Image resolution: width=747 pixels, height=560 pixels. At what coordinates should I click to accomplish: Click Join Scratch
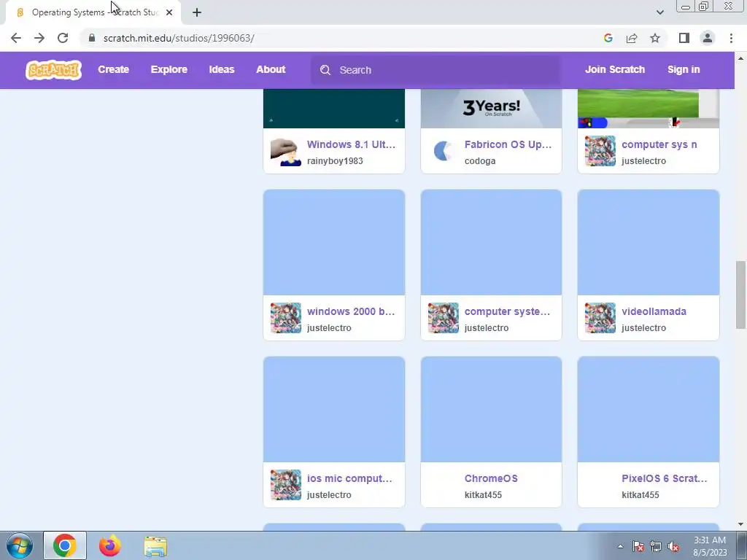614,69
